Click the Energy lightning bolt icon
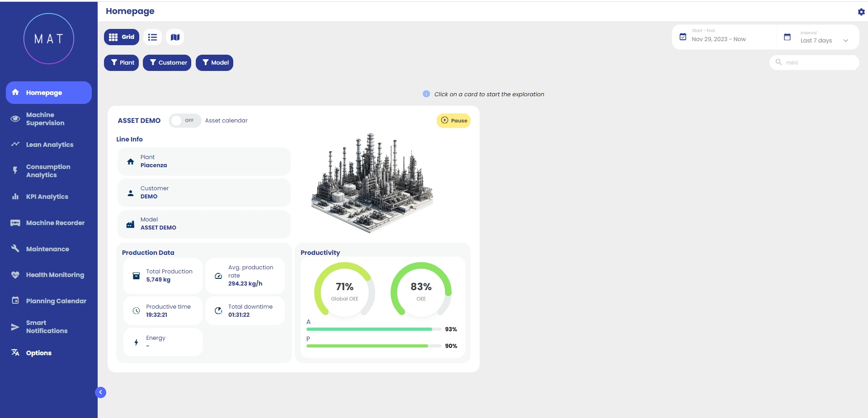 pos(136,342)
